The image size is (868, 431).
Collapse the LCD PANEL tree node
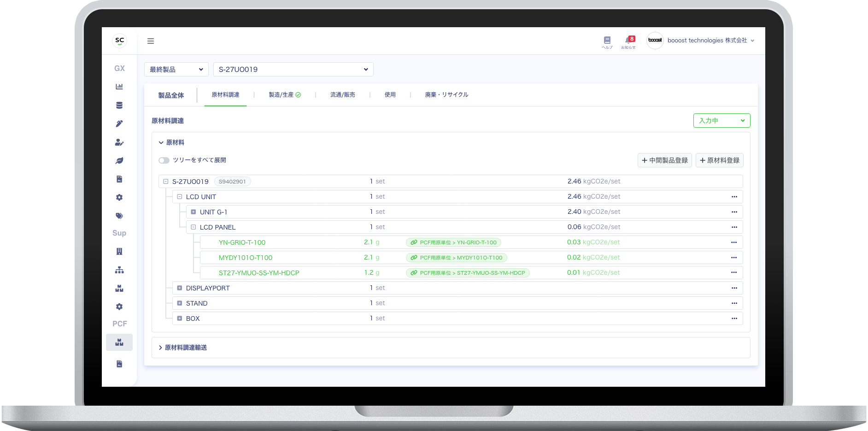[x=194, y=227]
